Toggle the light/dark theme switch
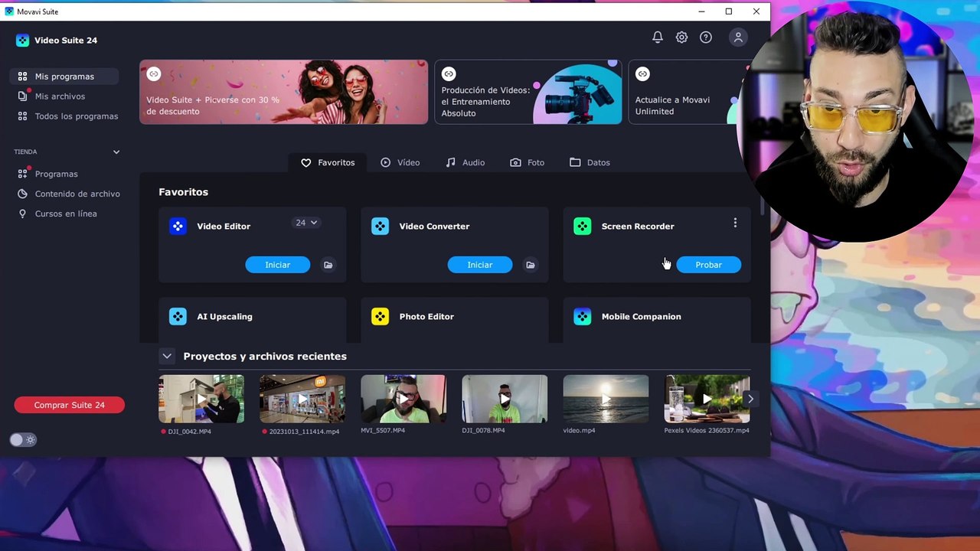The image size is (980, 551). (x=23, y=440)
